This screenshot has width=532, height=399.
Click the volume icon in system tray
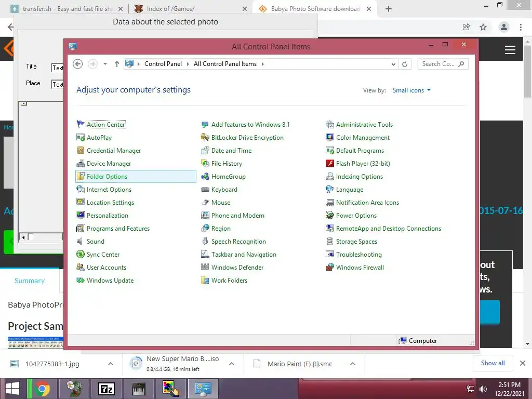click(x=483, y=389)
